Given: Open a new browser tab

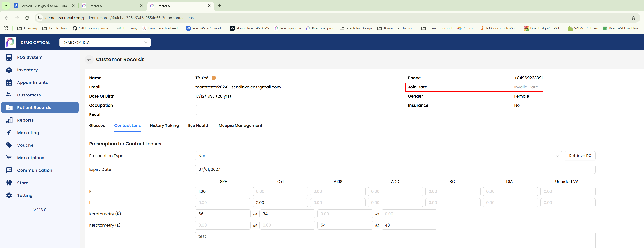Looking at the screenshot, I should (x=219, y=6).
